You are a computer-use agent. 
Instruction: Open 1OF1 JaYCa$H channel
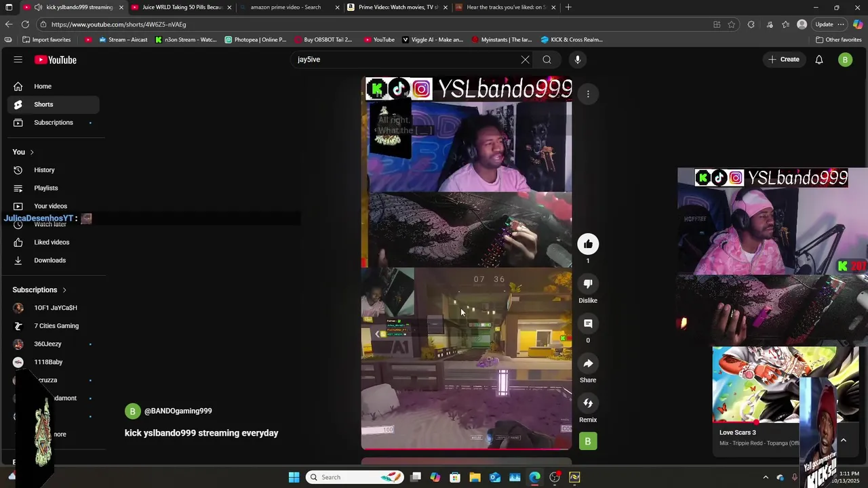coord(54,308)
